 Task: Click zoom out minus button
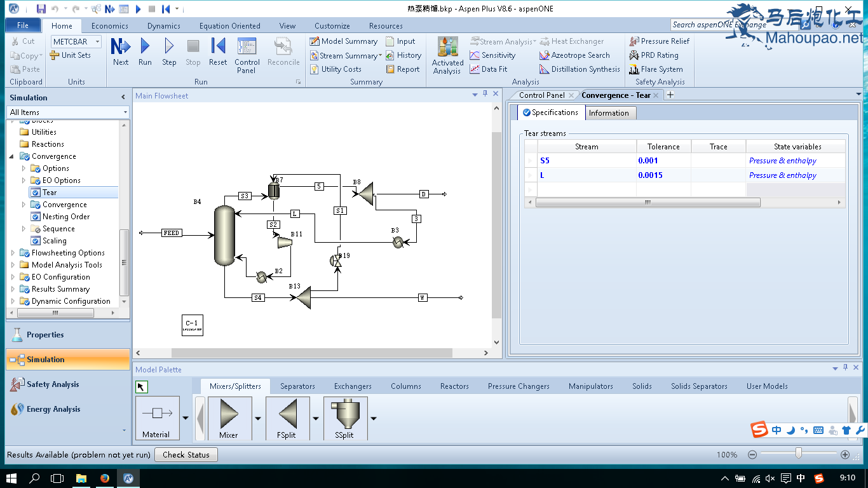(x=752, y=455)
